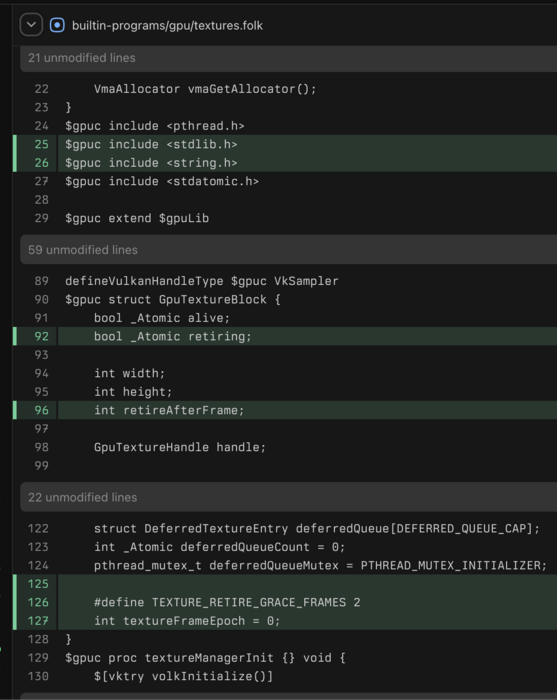Click the deferredQueue[DEFERRED_QUEUE_CAP] declaration line

(x=317, y=529)
